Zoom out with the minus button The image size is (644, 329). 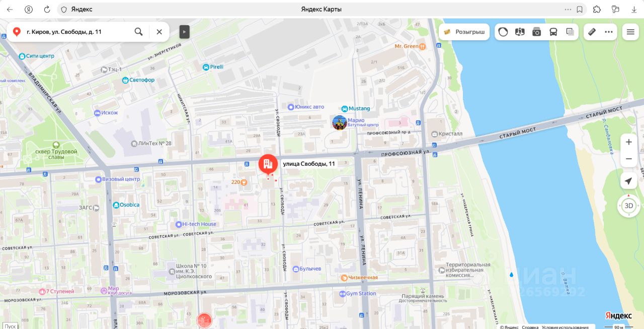tap(629, 159)
